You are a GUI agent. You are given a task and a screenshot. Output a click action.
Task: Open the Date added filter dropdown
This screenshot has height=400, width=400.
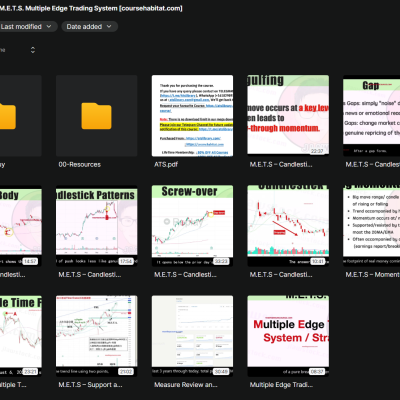point(89,27)
